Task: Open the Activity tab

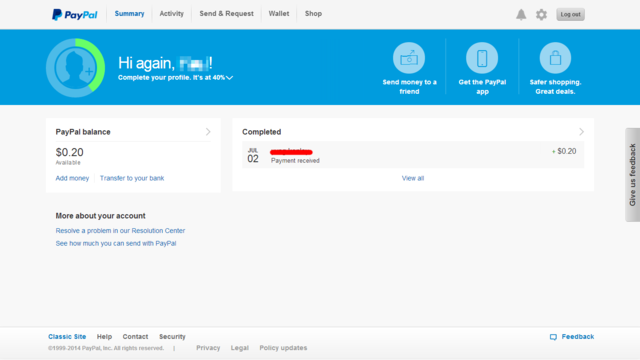Action: click(x=171, y=14)
